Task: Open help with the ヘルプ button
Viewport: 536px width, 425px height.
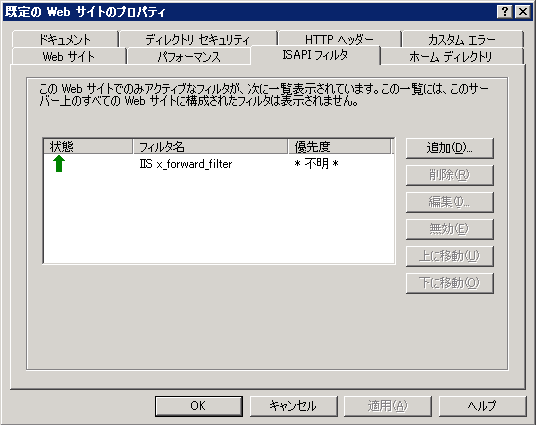Action: 482,406
